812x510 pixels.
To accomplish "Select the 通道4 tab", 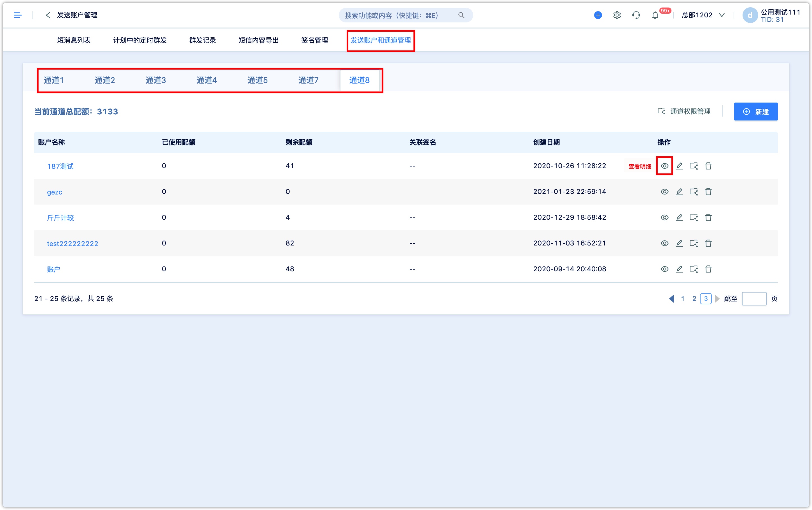I will (x=207, y=80).
